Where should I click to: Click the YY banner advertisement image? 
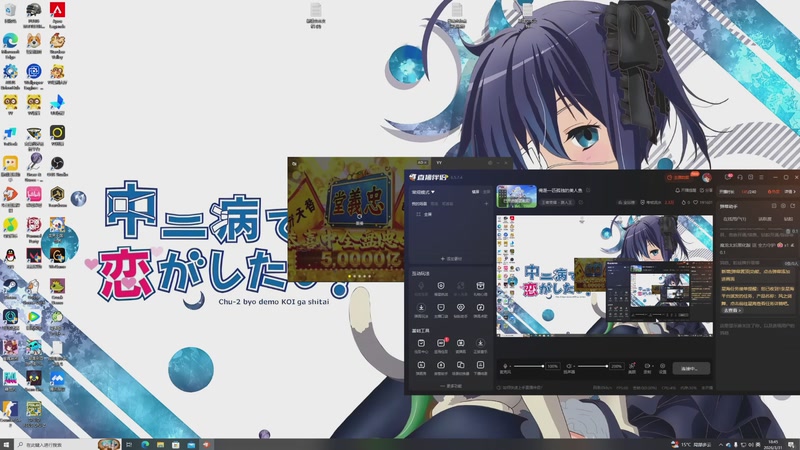[346, 219]
